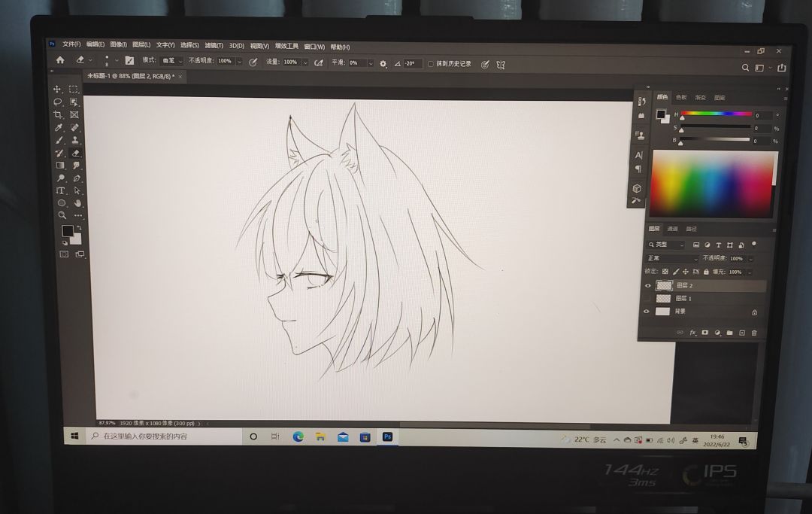This screenshot has height=514, width=812.
Task: Open the eraser 模式 dropdown
Action: [x=171, y=61]
